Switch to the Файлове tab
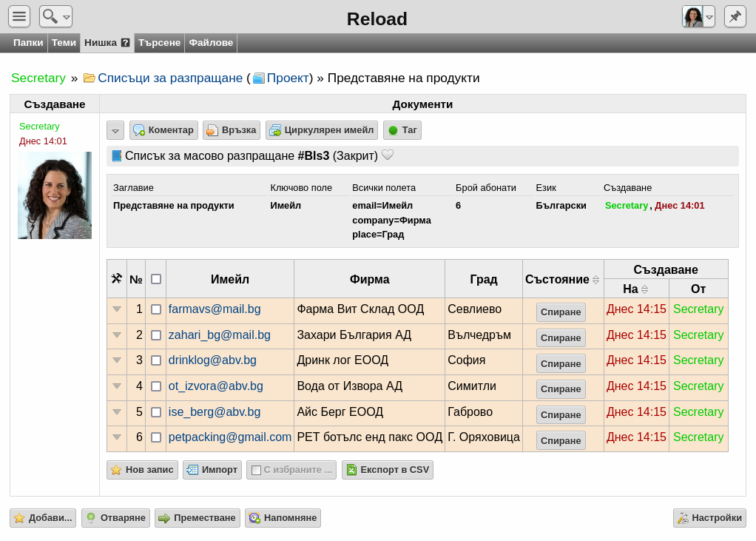The height and width of the screenshot is (541, 756). [x=211, y=42]
